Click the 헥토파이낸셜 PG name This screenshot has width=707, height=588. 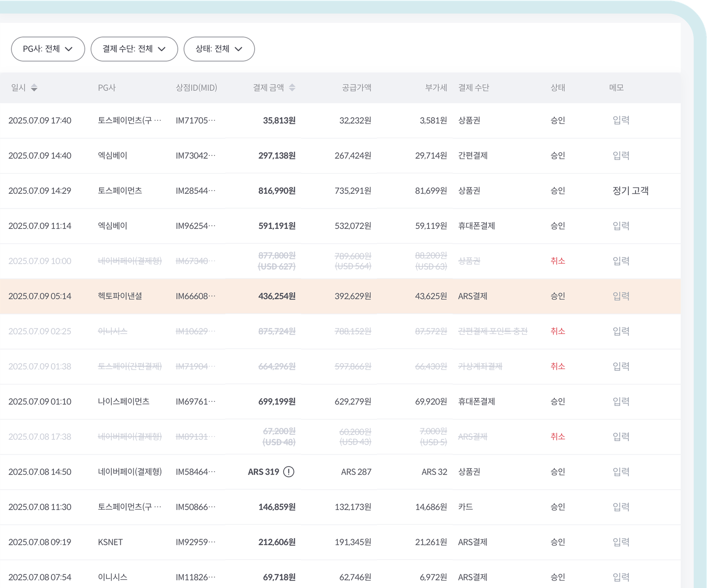pos(120,296)
